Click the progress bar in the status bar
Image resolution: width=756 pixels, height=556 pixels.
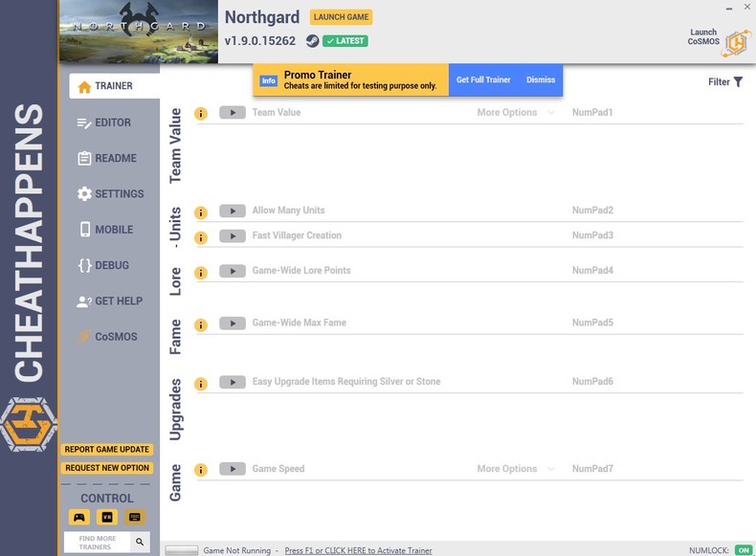(x=181, y=550)
